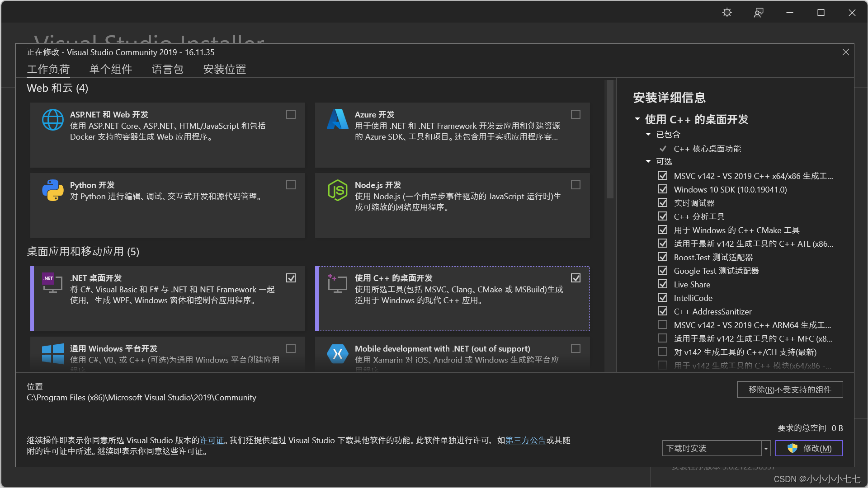Click 移除不受支持的组件 button
The width and height of the screenshot is (868, 488).
click(790, 389)
